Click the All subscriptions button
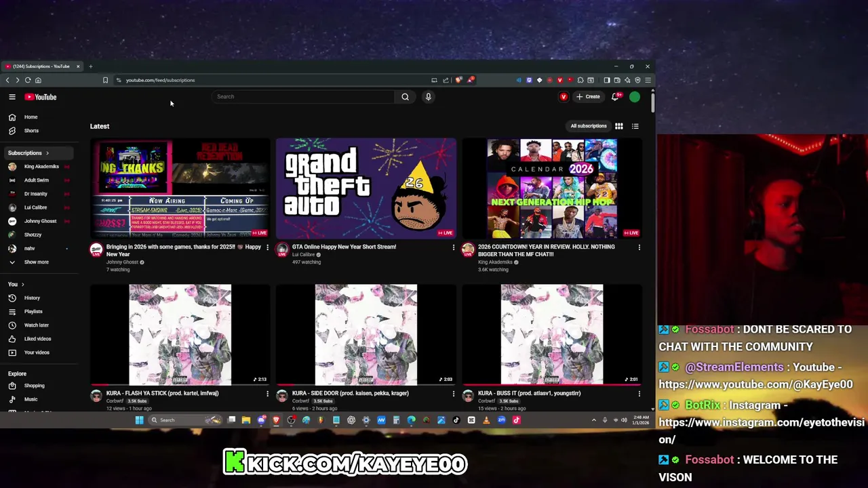The width and height of the screenshot is (868, 488). pos(589,126)
